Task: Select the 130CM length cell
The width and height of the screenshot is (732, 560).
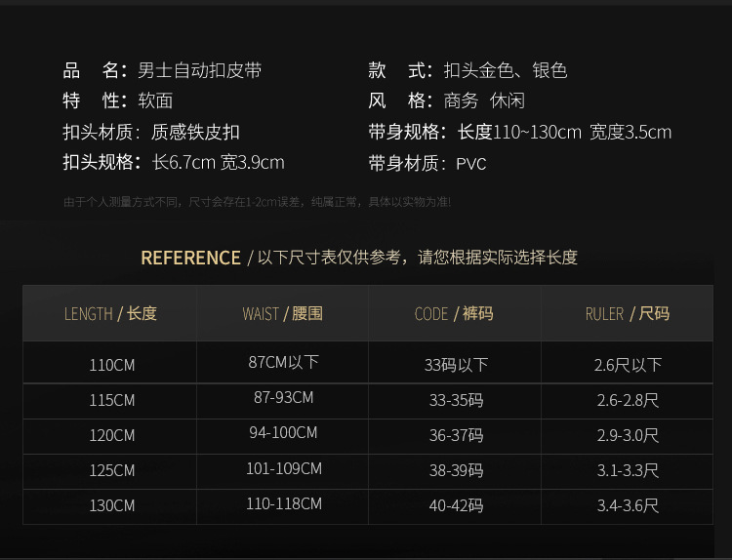Action: tap(111, 505)
